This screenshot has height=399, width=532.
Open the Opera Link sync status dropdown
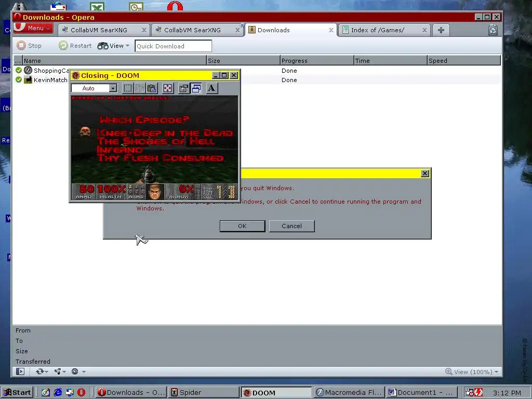click(x=42, y=371)
